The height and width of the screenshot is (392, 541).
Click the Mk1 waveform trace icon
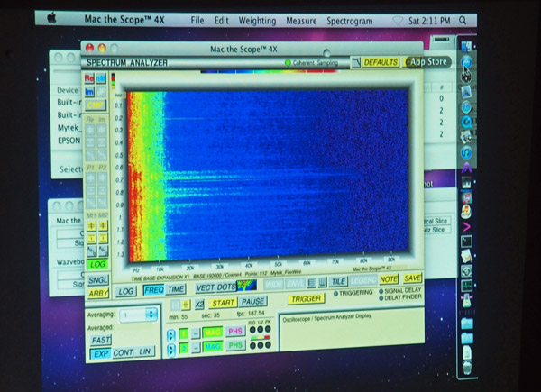(91, 251)
